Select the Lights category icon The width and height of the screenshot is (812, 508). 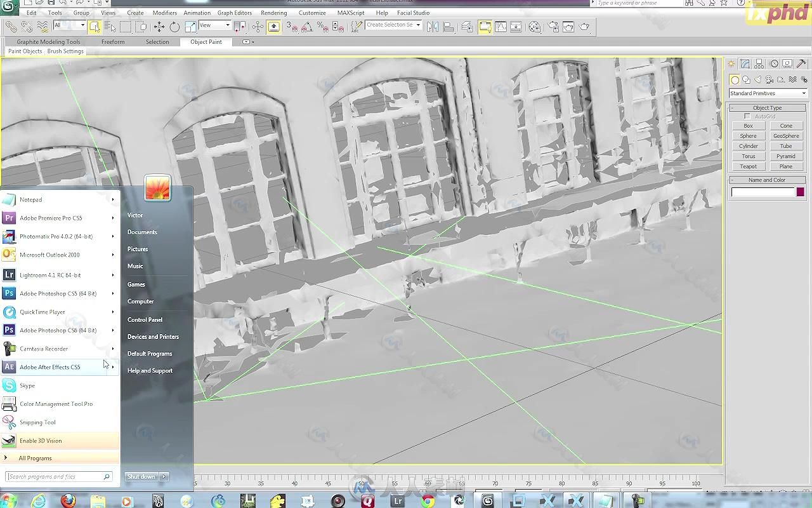pos(757,80)
